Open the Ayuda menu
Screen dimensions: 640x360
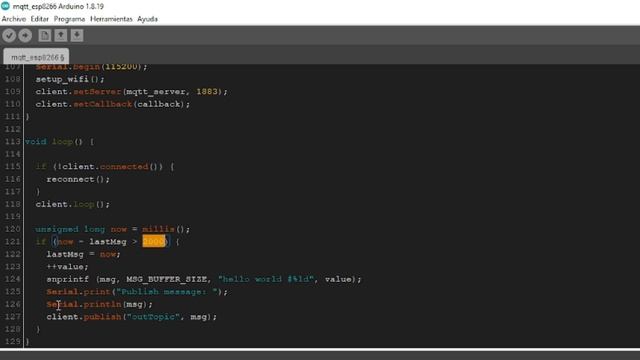tap(147, 19)
